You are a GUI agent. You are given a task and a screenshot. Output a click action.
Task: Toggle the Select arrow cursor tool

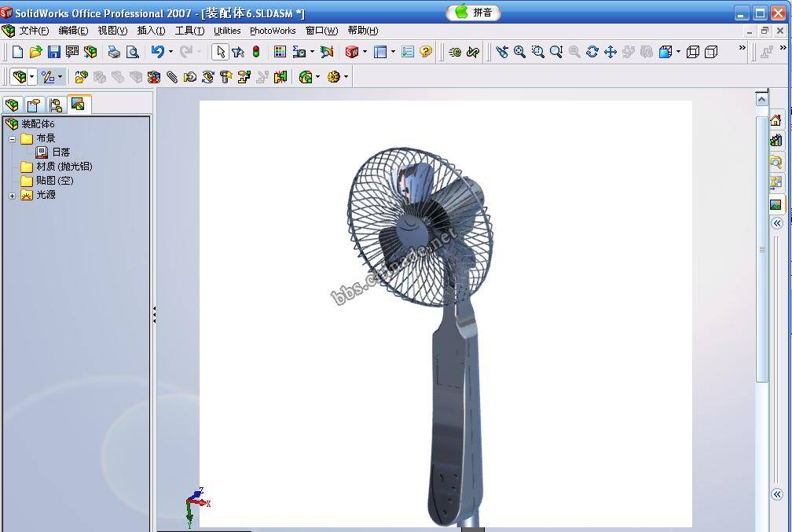pyautogui.click(x=221, y=52)
